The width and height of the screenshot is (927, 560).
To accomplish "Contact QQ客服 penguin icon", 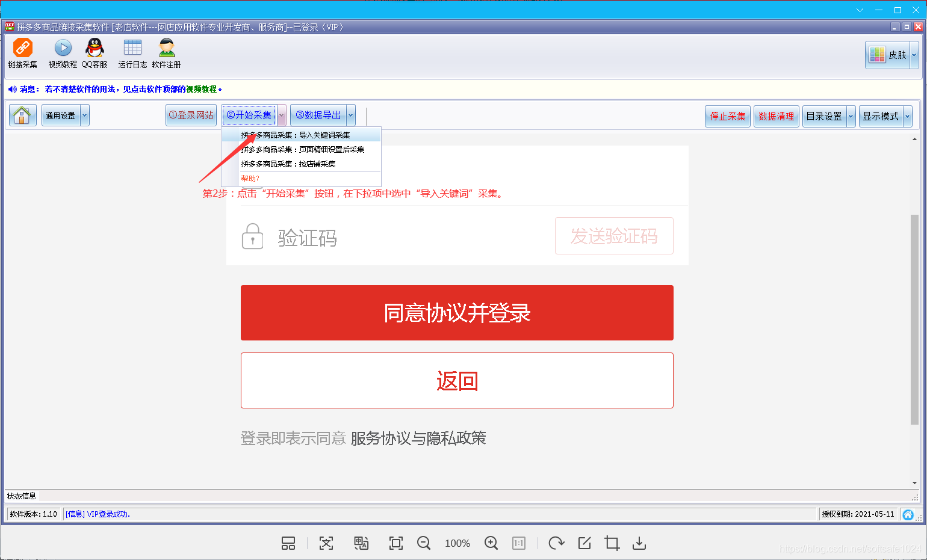I will click(x=95, y=53).
